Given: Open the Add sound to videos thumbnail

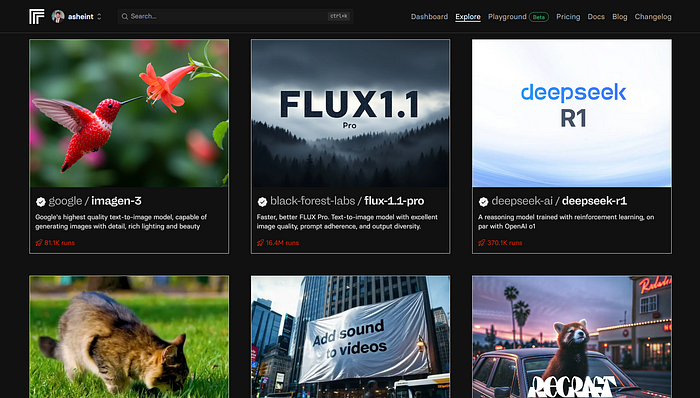Looking at the screenshot, I should coord(350,337).
